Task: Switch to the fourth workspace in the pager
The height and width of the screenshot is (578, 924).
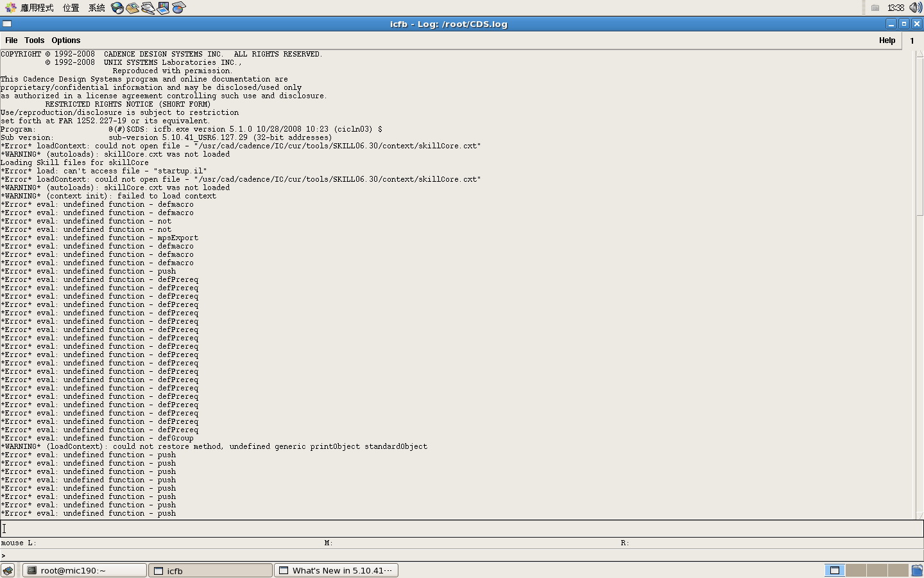Action: pyautogui.click(x=898, y=570)
